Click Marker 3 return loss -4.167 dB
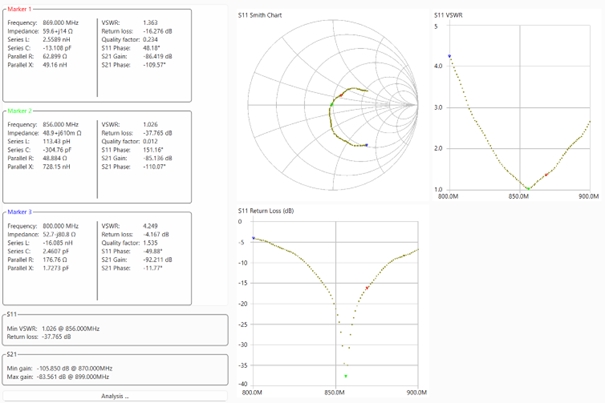605x403 pixels. click(x=156, y=235)
